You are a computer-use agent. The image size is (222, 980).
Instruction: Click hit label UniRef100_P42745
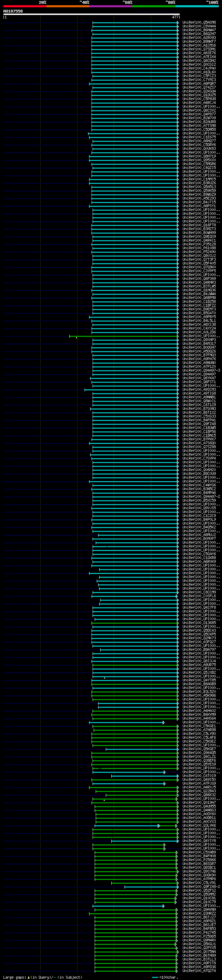click(199, 932)
